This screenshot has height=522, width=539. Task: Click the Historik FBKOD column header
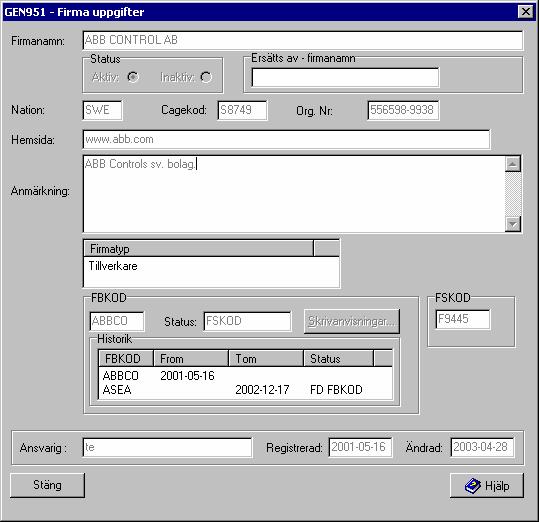(x=126, y=358)
